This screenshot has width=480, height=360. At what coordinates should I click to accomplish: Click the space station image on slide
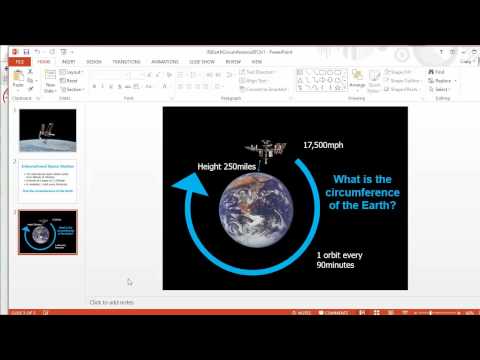[x=266, y=151]
